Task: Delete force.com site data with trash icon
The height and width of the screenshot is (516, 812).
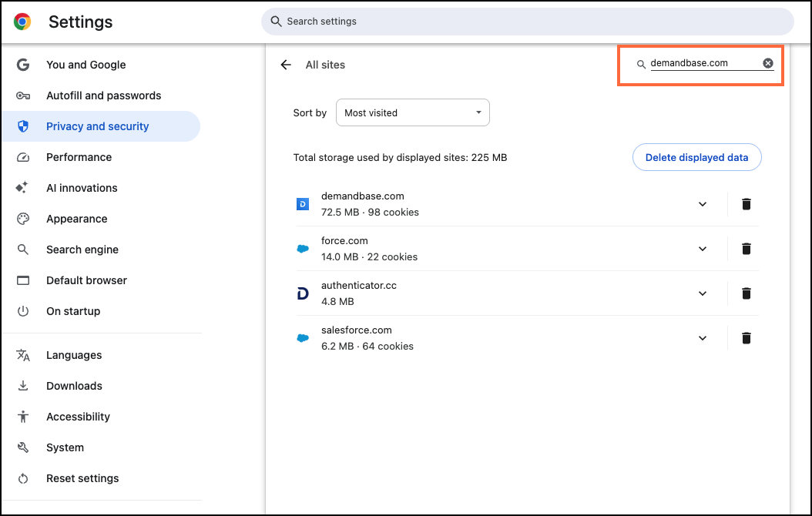Action: pyautogui.click(x=747, y=249)
